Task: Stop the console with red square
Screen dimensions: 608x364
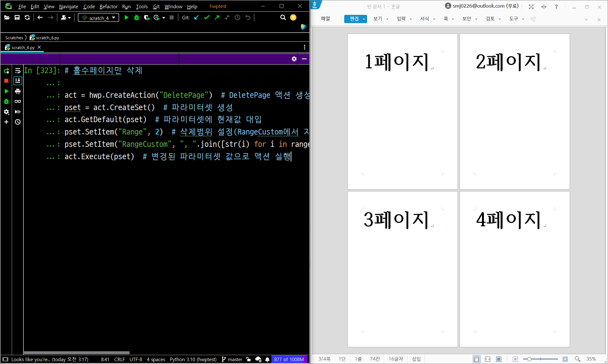Action: coord(6,81)
